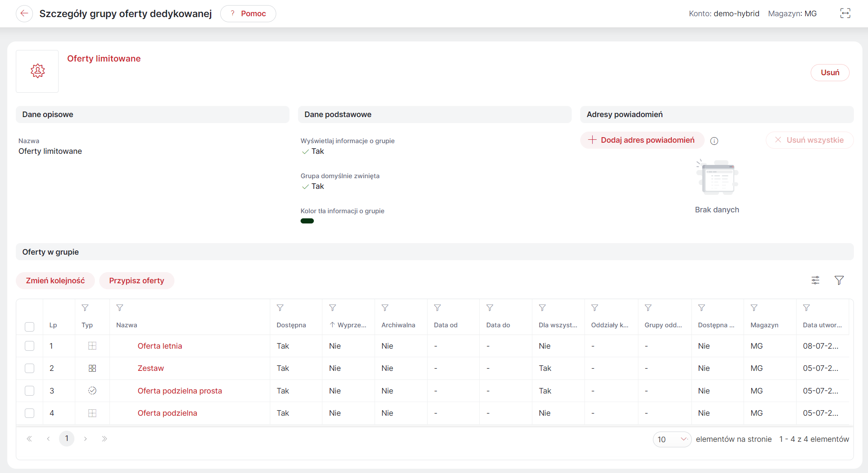868x473 pixels.
Task: Filter the Nazwa column
Action: point(120,308)
